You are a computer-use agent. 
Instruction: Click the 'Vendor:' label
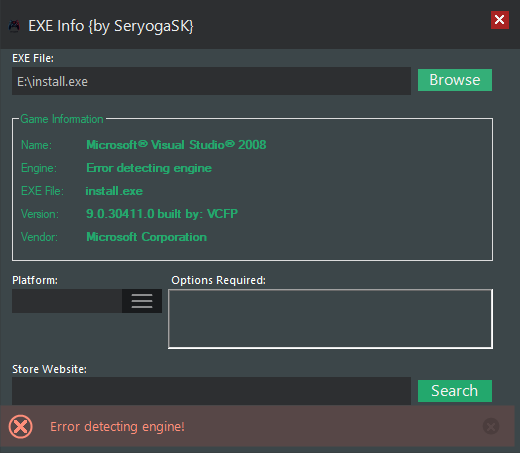(39, 237)
